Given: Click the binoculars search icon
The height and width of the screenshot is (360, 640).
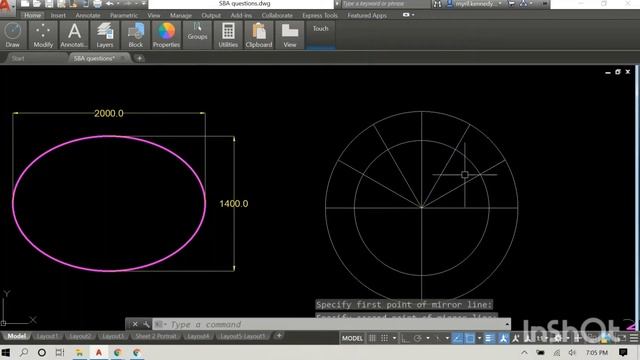Looking at the screenshot, I should [437, 4].
